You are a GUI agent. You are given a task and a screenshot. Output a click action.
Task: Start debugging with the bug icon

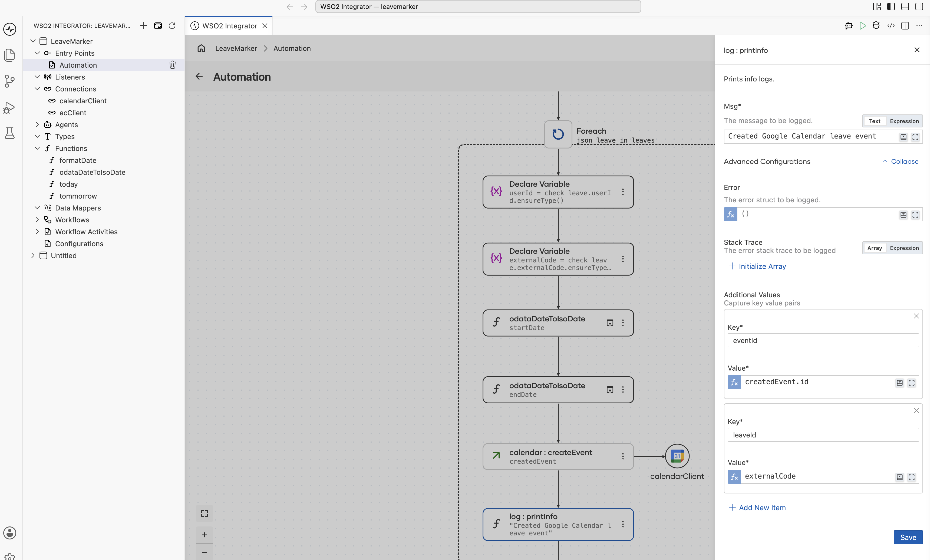click(x=876, y=26)
